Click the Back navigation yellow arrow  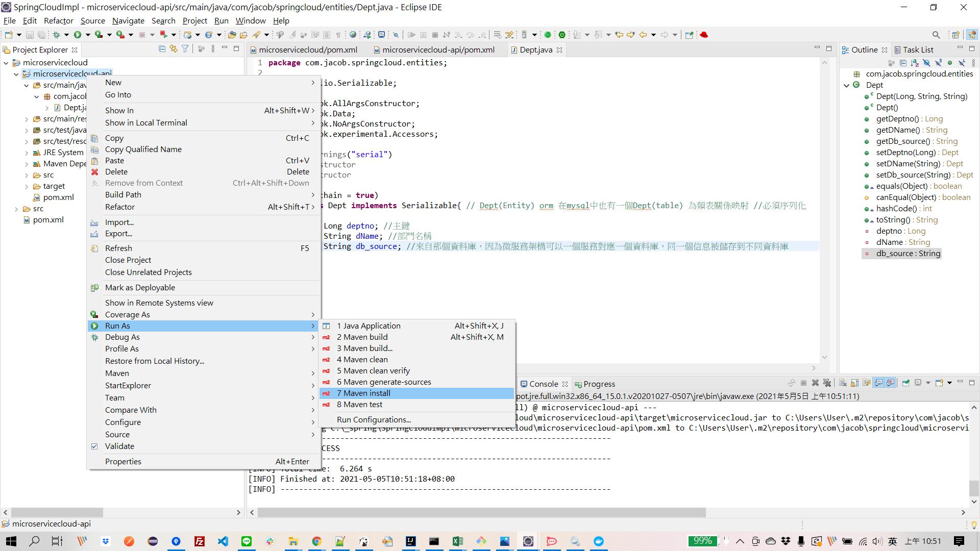(x=643, y=35)
